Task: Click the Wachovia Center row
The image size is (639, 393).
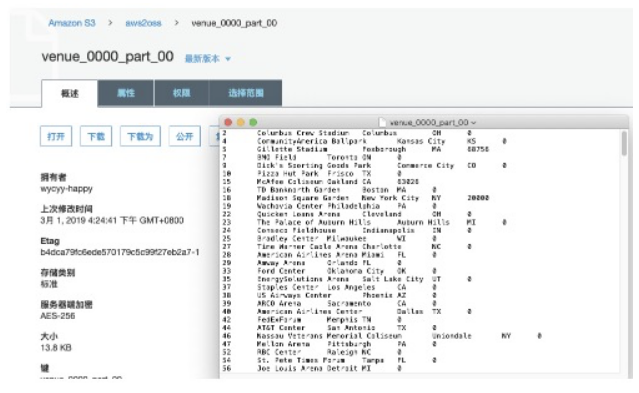Action: click(x=330, y=206)
